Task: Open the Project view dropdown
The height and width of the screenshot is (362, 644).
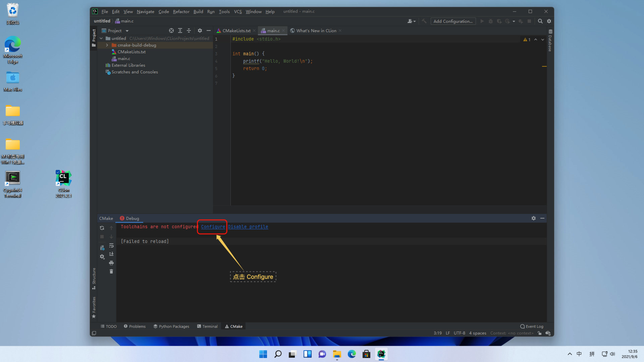Action: tap(127, 31)
